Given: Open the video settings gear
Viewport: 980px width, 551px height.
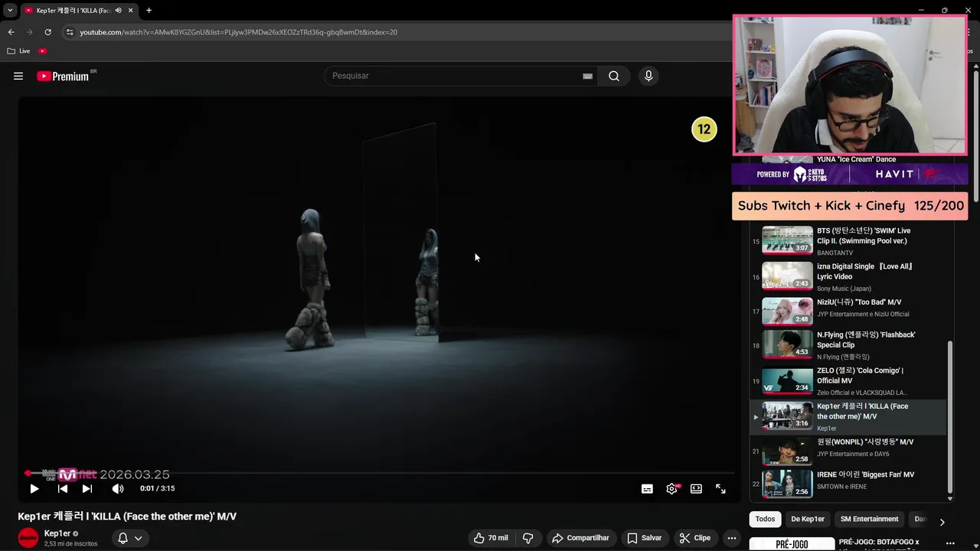Looking at the screenshot, I should [x=671, y=488].
